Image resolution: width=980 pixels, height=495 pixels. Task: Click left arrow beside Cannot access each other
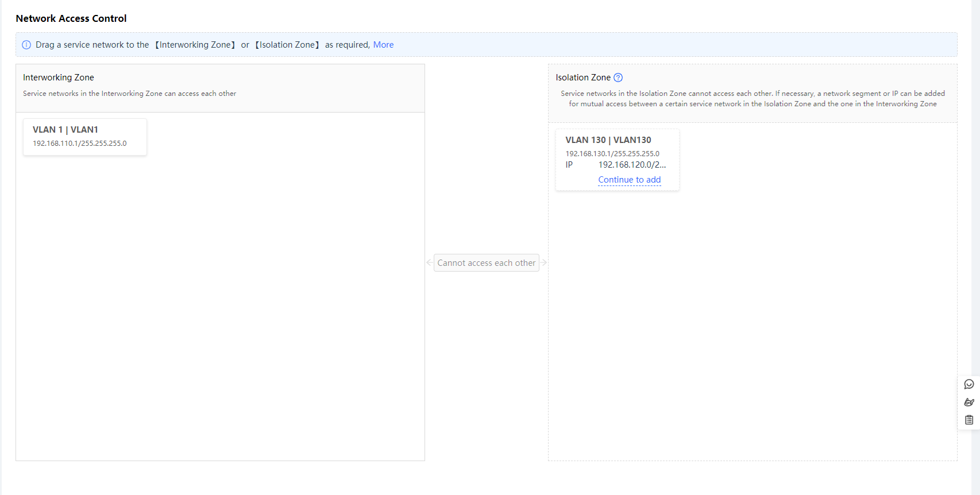click(x=429, y=262)
